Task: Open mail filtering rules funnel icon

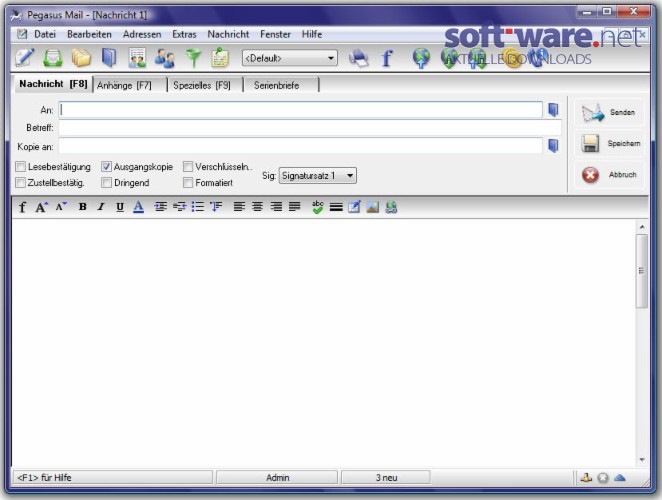Action: point(193,57)
